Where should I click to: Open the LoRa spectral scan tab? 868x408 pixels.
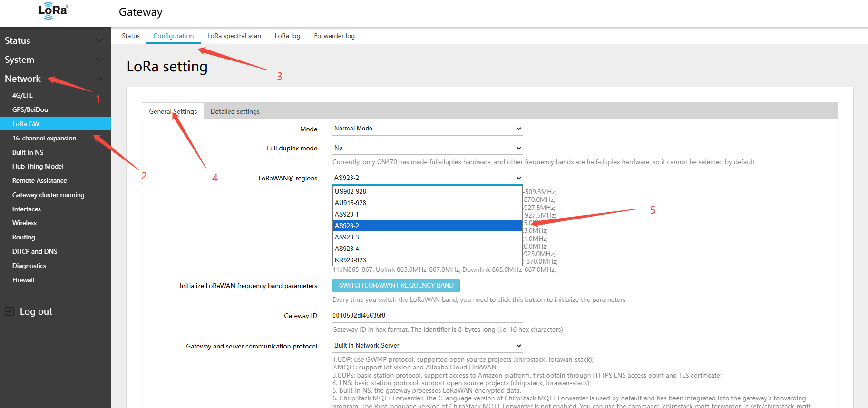[x=234, y=36]
